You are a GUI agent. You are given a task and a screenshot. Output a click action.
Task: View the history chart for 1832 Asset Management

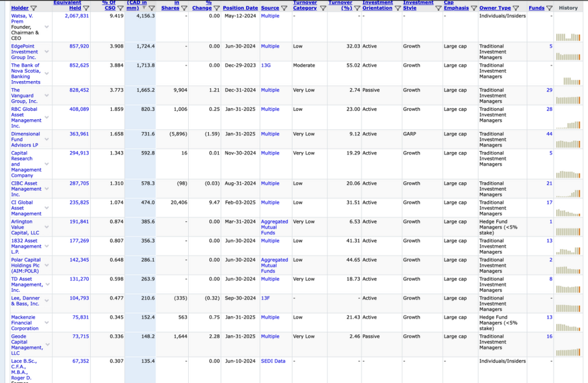pyautogui.click(x=568, y=251)
